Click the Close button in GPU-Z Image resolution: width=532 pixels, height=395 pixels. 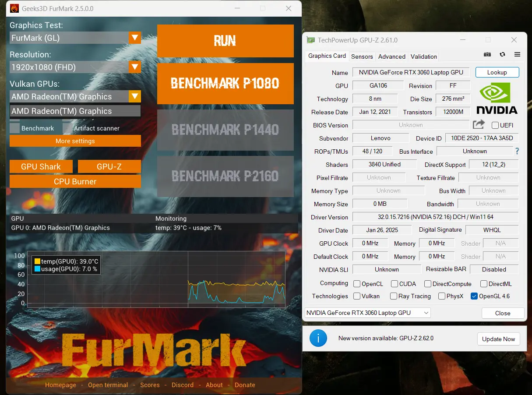click(x=503, y=313)
